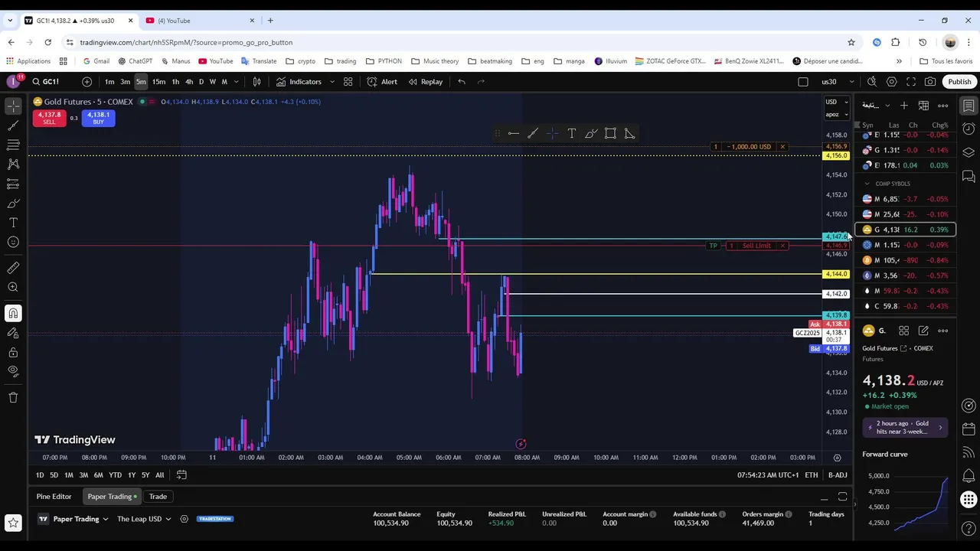The width and height of the screenshot is (980, 551).
Task: Open the apoz unit dropdown on price scale
Action: (836, 115)
